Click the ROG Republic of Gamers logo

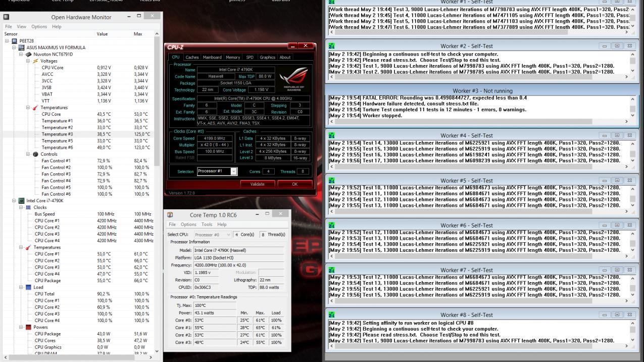point(293,79)
